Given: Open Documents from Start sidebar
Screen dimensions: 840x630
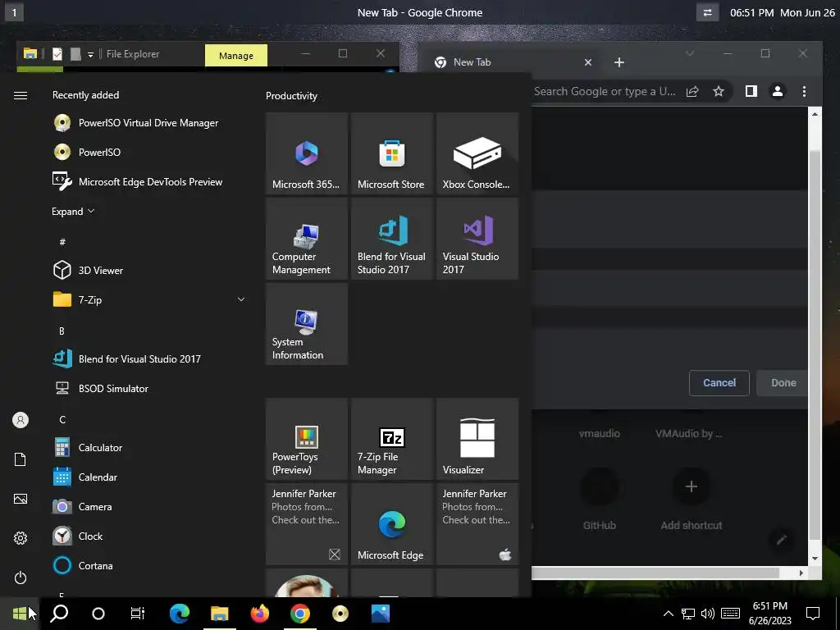Looking at the screenshot, I should [21, 459].
